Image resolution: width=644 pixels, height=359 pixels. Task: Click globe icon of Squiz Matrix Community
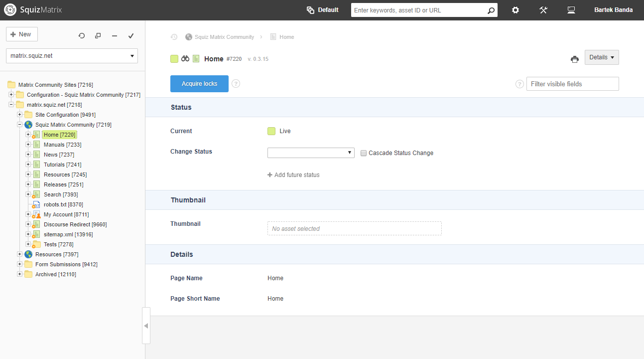click(28, 125)
